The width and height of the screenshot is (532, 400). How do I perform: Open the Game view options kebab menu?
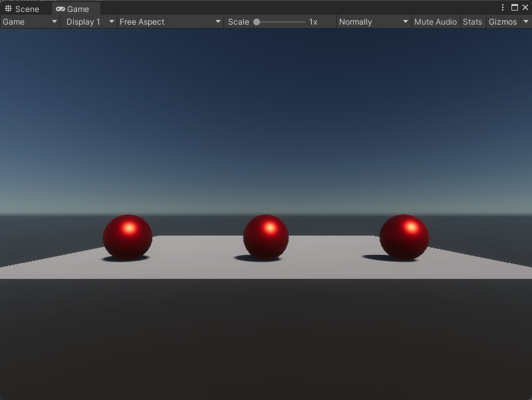(503, 6)
